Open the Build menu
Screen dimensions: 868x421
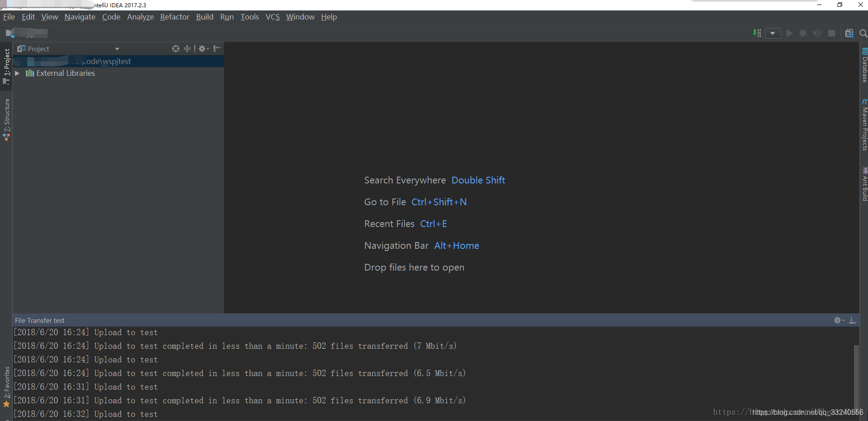pos(205,17)
